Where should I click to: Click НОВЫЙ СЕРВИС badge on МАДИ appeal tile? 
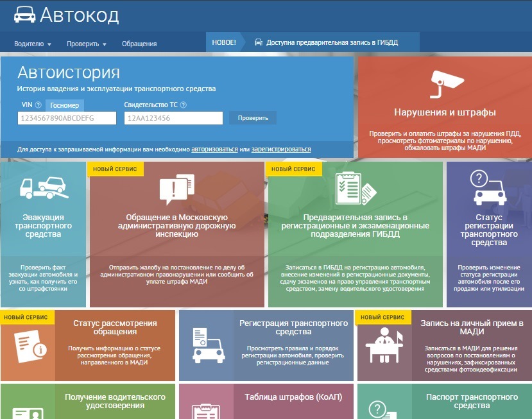click(115, 169)
